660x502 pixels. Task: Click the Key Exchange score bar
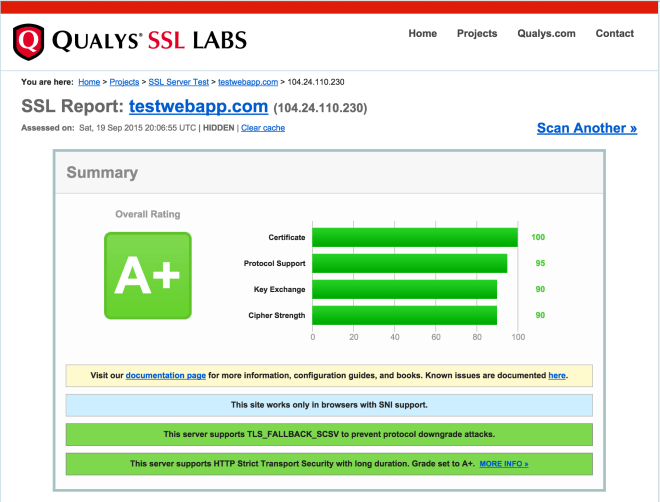(x=404, y=289)
